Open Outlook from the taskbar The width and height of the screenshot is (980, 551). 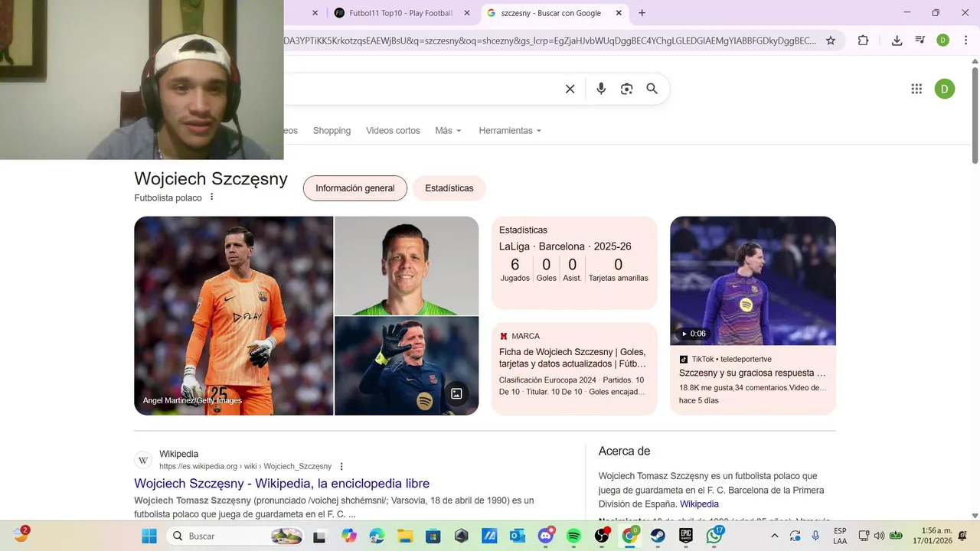(518, 536)
